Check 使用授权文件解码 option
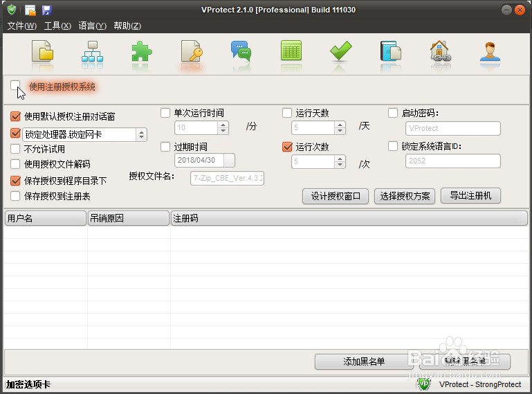This screenshot has width=532, height=394. click(x=15, y=164)
